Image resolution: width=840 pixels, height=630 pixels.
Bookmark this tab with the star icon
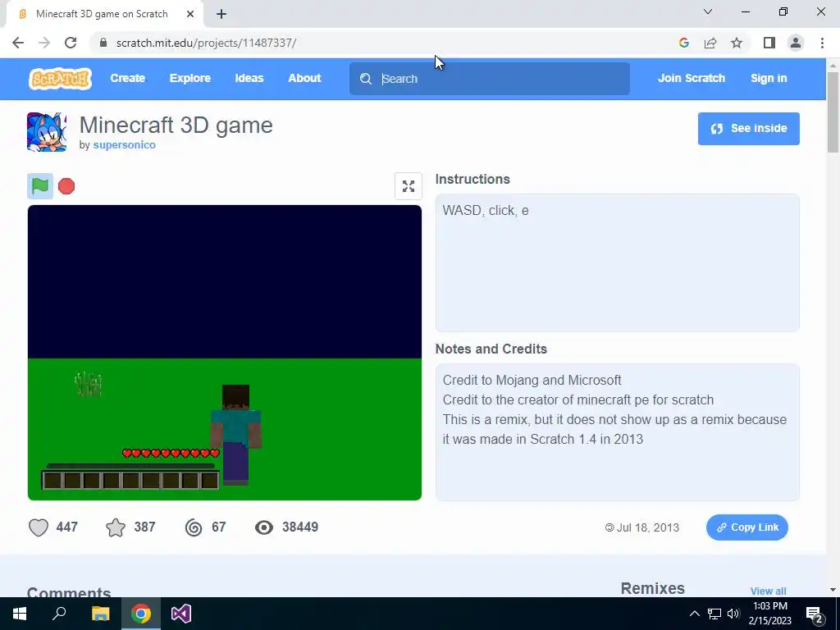737,43
